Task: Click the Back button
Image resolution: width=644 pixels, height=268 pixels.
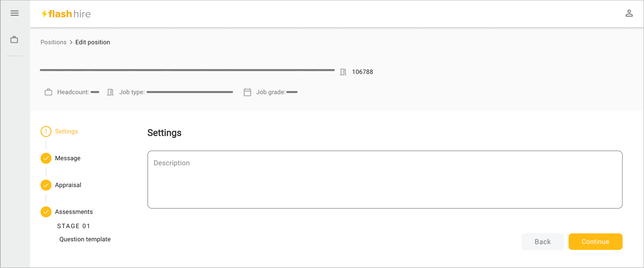Action: coord(543,242)
